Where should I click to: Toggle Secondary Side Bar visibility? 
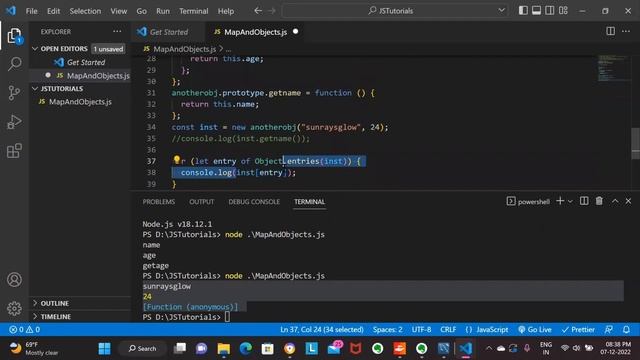point(550,11)
